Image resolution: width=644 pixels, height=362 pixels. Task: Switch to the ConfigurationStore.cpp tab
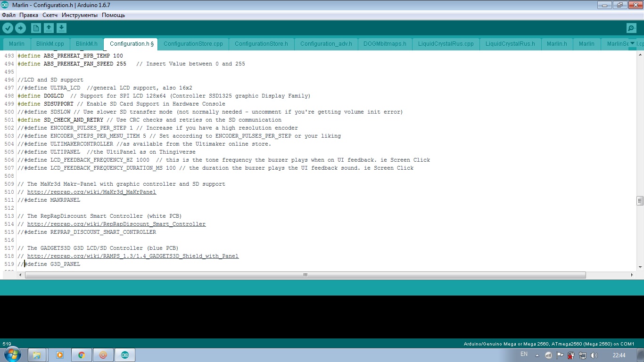193,44
